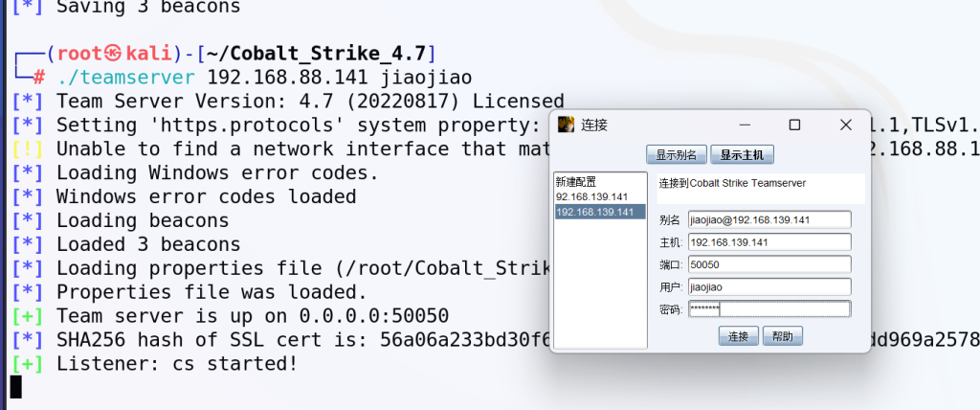Click the terminal line 'Loading beacons'
Viewport: 980px width, 410px height.
coord(143,220)
